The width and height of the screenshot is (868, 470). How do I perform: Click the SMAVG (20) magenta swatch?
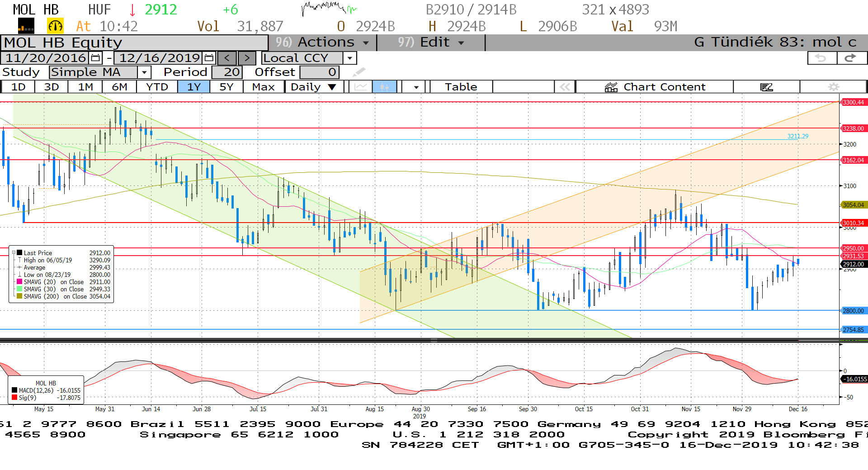point(19,282)
